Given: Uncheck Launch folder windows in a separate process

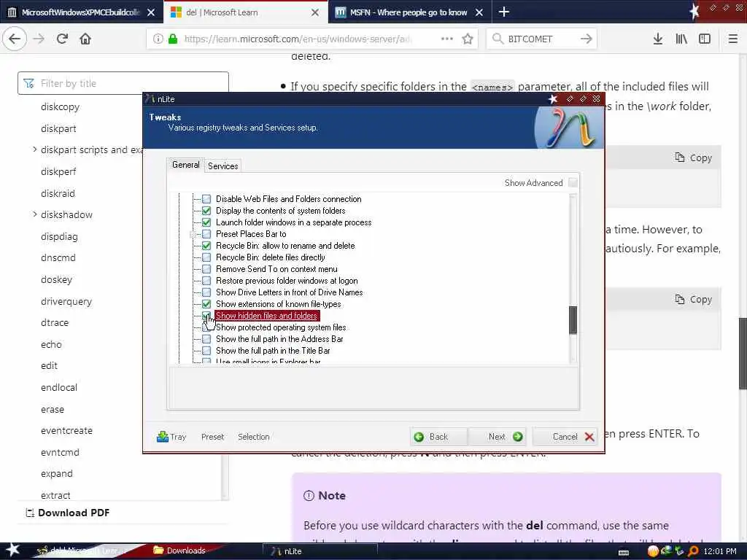Looking at the screenshot, I should click(x=206, y=222).
